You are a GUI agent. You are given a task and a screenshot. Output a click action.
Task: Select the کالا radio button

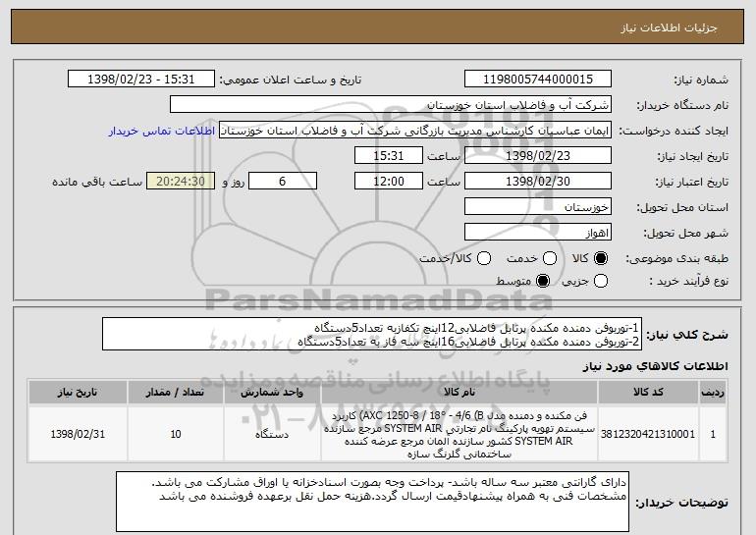click(x=601, y=258)
